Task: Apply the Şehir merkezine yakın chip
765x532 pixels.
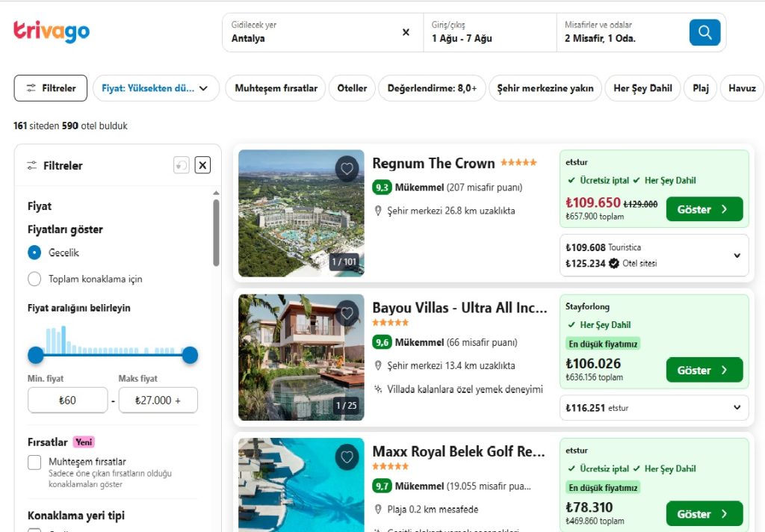Action: click(x=545, y=88)
